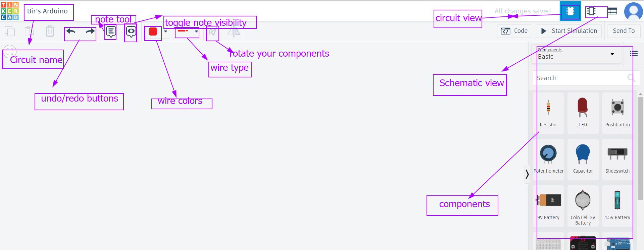Toggle note visibility eye icon
Viewport: 644px width, 250px height.
click(x=131, y=32)
